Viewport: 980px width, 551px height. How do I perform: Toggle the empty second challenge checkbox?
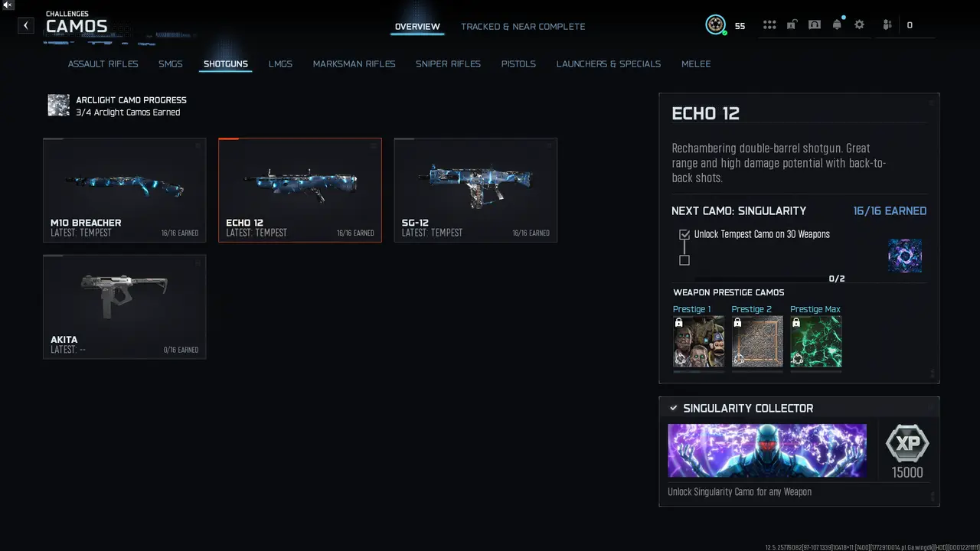point(684,260)
